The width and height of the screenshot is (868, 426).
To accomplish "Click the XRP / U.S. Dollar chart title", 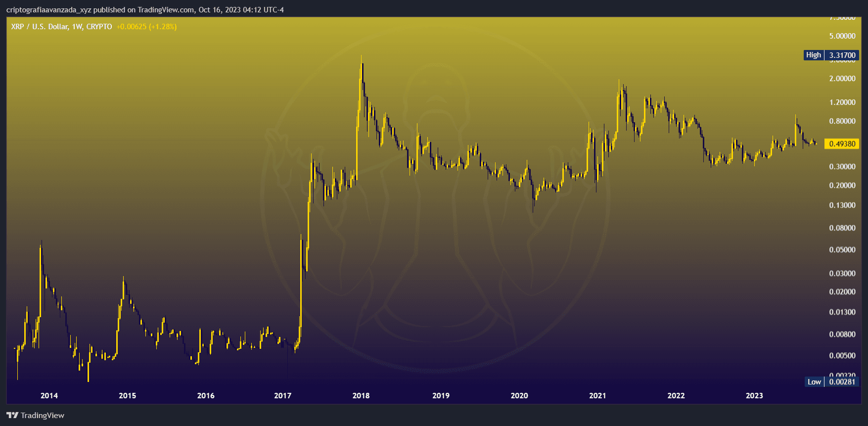I will [61, 27].
